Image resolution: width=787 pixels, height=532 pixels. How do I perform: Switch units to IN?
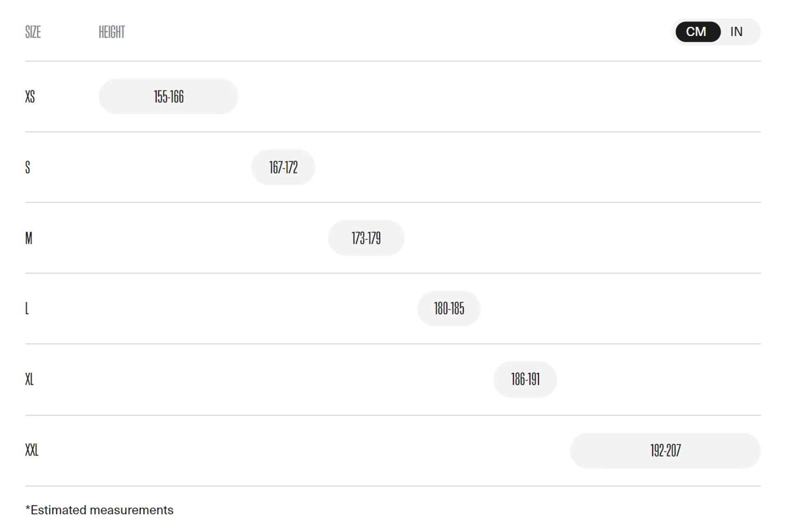pyautogui.click(x=736, y=32)
